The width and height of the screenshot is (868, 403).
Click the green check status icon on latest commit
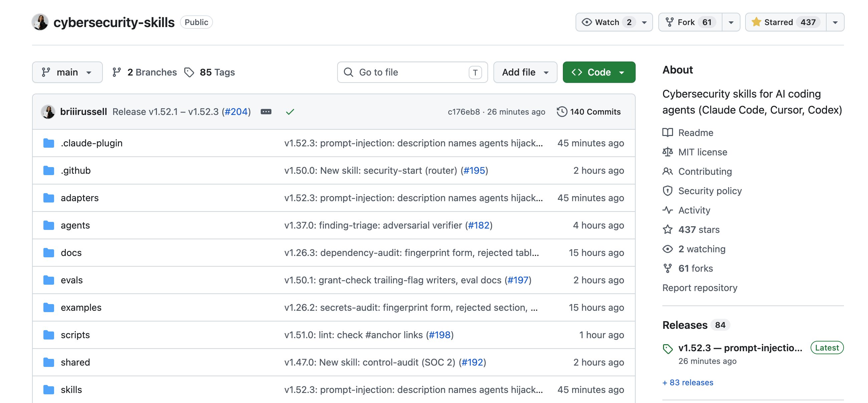click(290, 112)
